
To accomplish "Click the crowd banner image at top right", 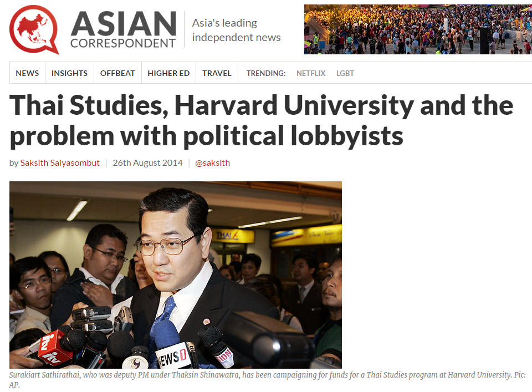I will [x=418, y=29].
